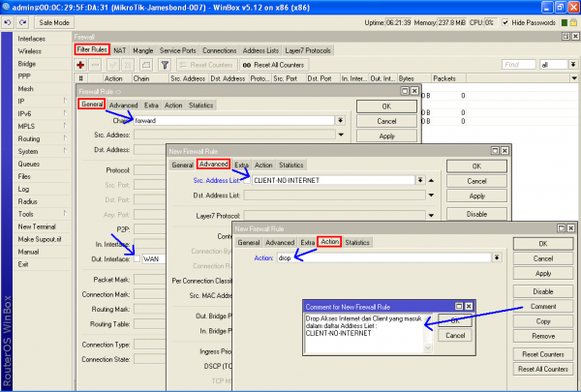Click the Bytes column header
Screen dimensions: 581x392
(x=413, y=78)
